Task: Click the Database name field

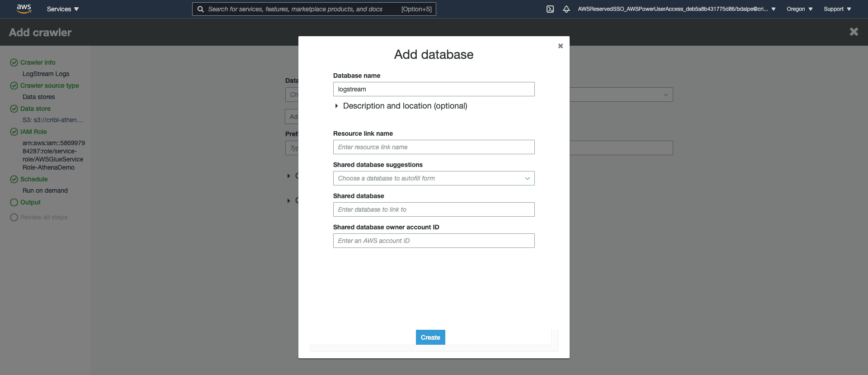Action: [434, 89]
